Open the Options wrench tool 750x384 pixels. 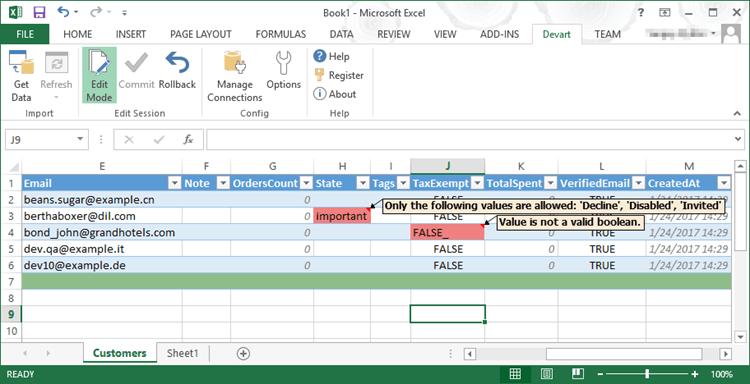[284, 71]
